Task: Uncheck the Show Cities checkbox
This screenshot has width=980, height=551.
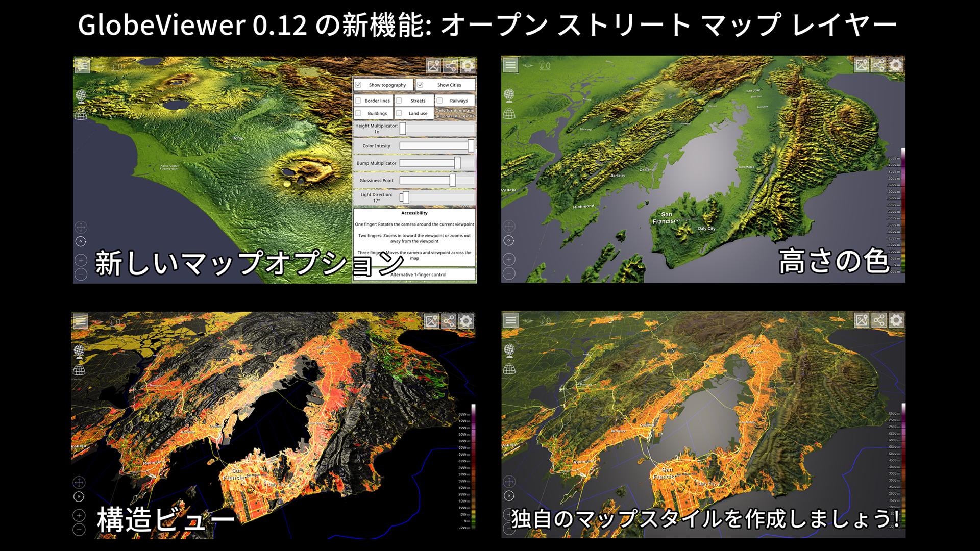Action: point(420,85)
